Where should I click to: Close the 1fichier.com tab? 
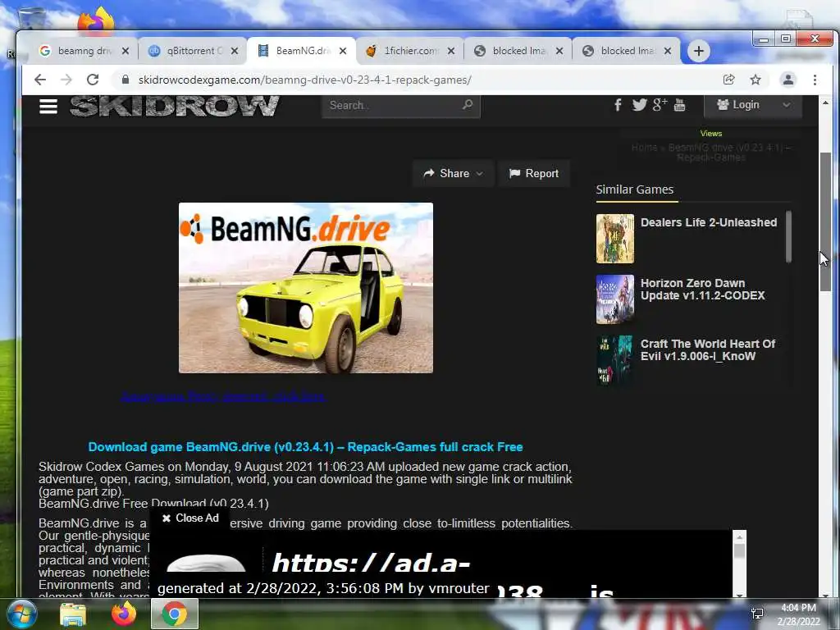pos(451,51)
